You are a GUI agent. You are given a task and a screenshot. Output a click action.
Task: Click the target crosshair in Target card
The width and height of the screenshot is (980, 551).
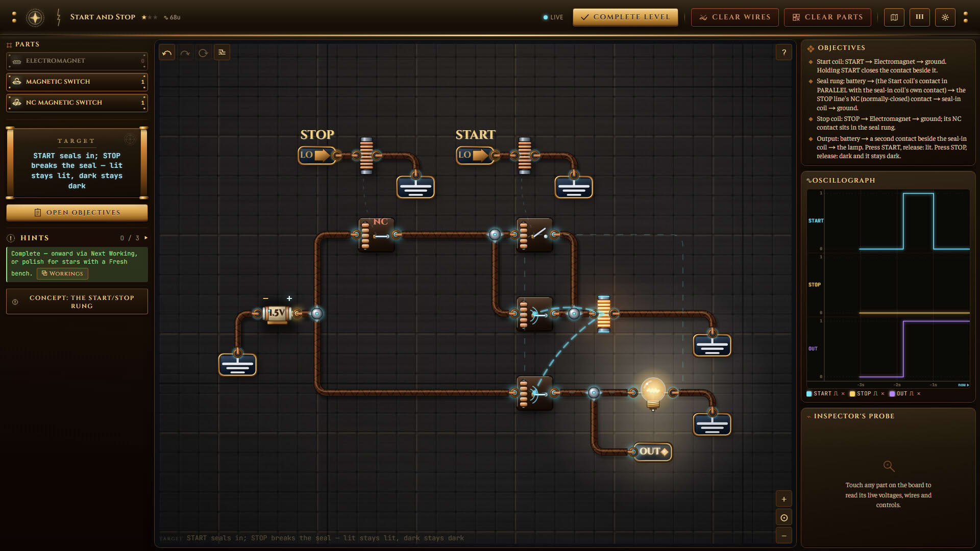pyautogui.click(x=130, y=139)
